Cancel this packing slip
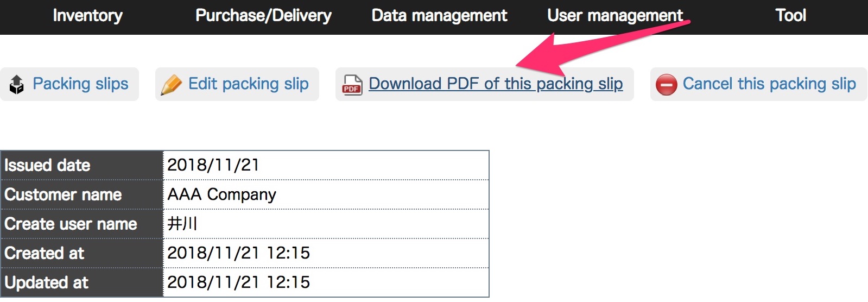 769,84
